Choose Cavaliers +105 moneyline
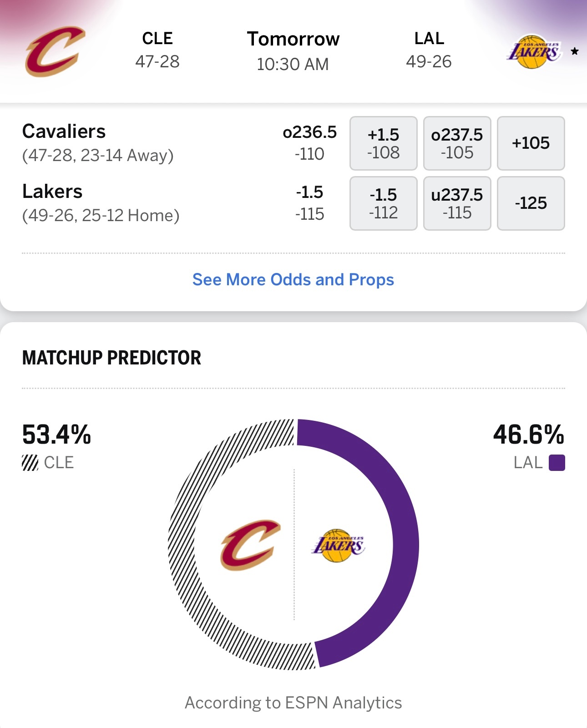587x728 pixels. click(531, 143)
